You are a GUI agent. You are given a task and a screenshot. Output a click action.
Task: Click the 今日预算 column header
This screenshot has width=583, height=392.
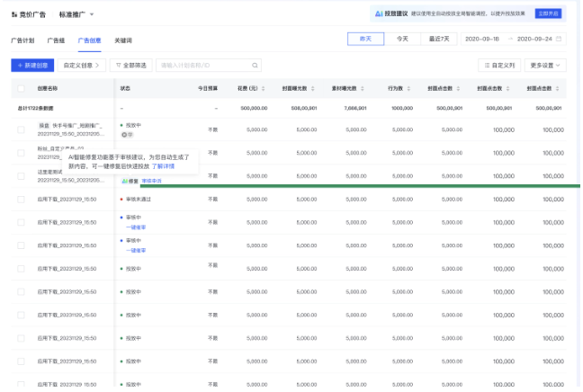208,88
